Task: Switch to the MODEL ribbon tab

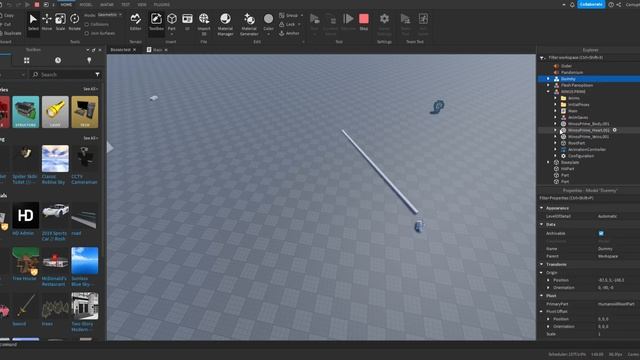Action: (86, 4)
